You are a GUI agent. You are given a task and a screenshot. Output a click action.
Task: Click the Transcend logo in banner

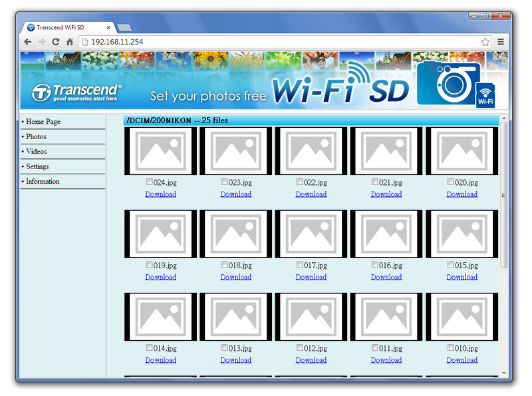pyautogui.click(x=78, y=93)
